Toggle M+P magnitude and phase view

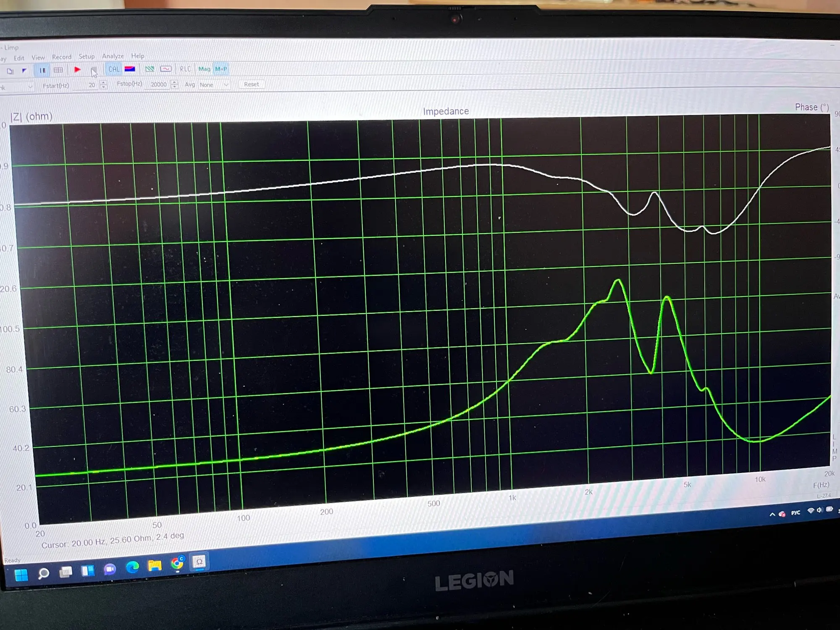click(221, 69)
